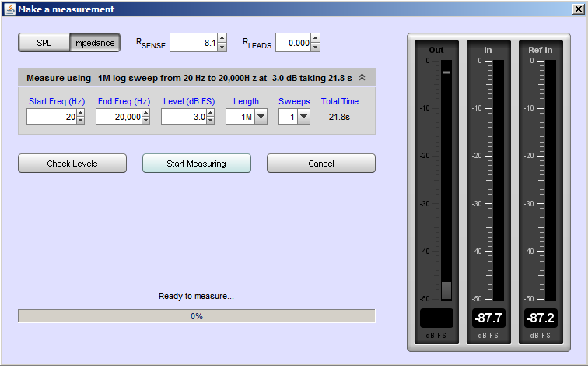The height and width of the screenshot is (366, 588).
Task: Click the In meter -87.7 readout
Action: tap(488, 318)
